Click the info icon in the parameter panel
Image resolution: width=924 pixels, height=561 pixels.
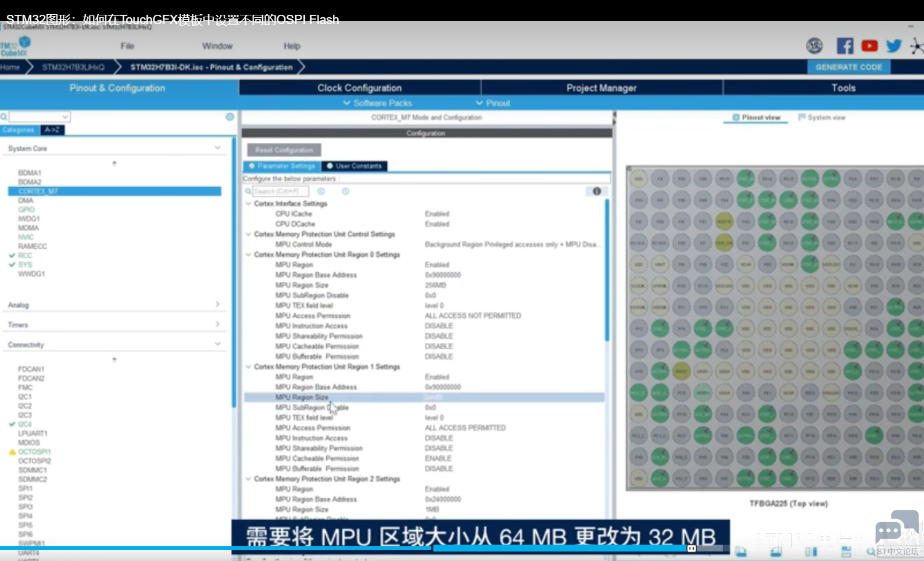click(597, 191)
